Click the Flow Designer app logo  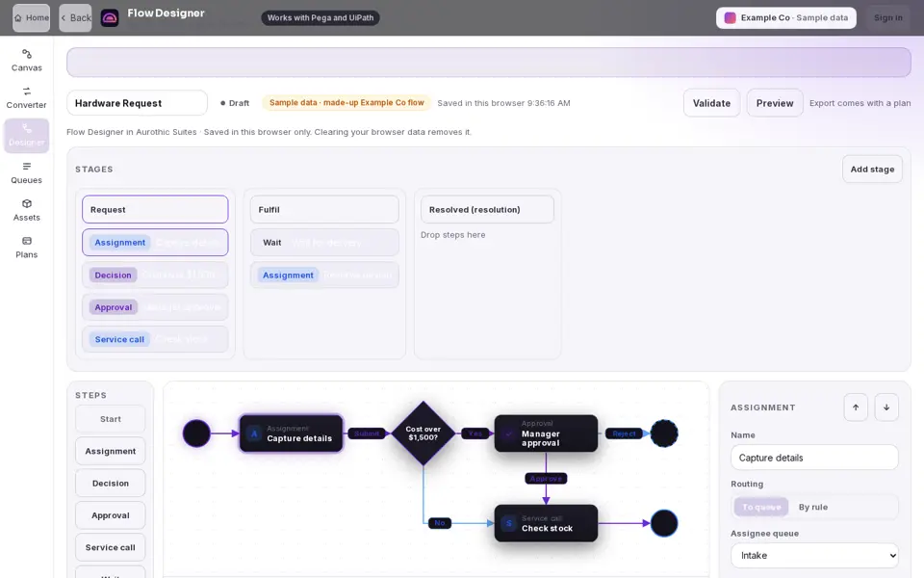110,17
